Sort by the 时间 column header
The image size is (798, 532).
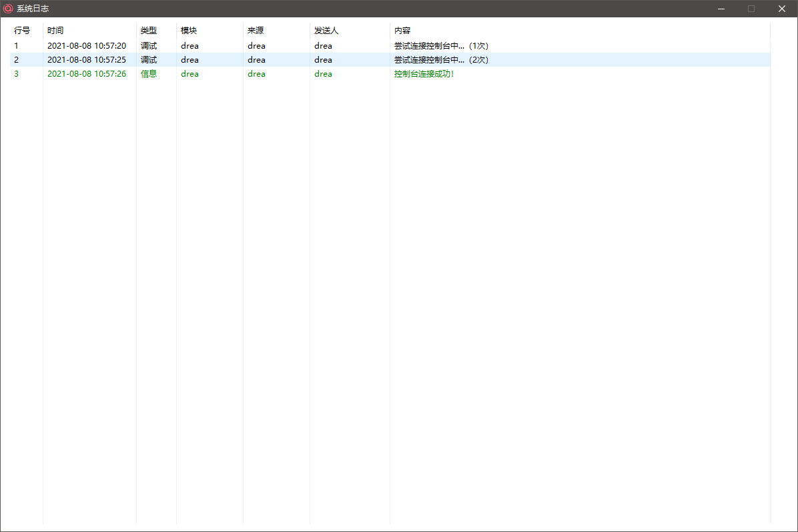pyautogui.click(x=55, y=31)
